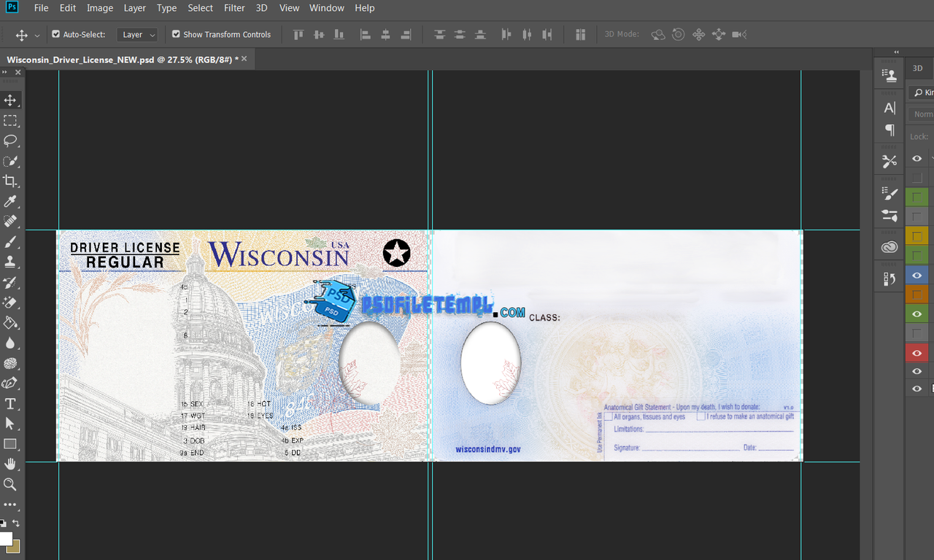This screenshot has height=560, width=934.
Task: Click the 3D camera zoom mode icon
Action: 738,34
